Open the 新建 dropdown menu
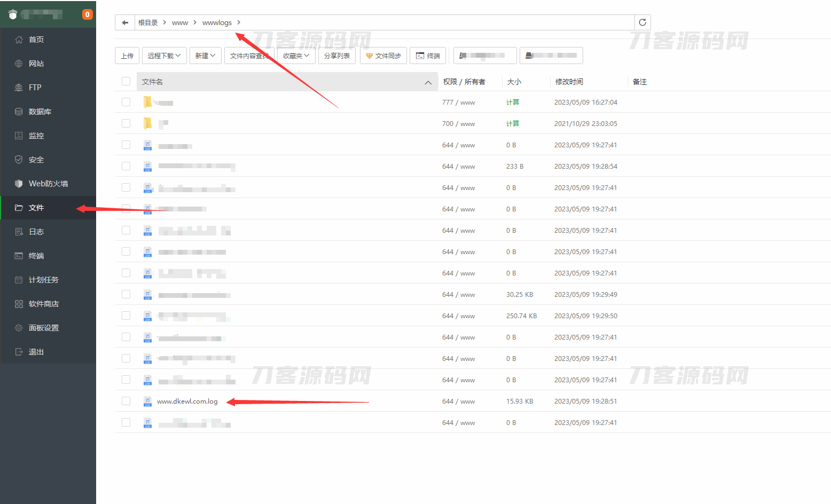This screenshot has width=831, height=504. click(205, 56)
